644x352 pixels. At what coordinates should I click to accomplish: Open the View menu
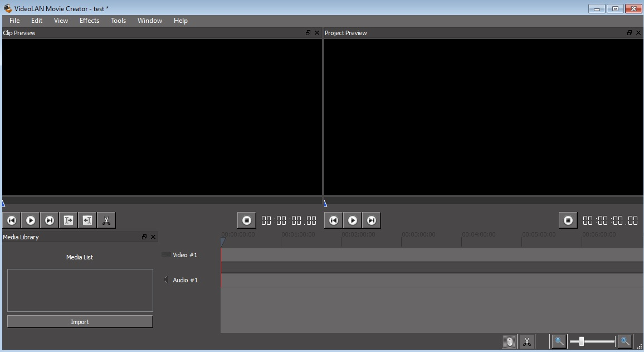point(61,21)
